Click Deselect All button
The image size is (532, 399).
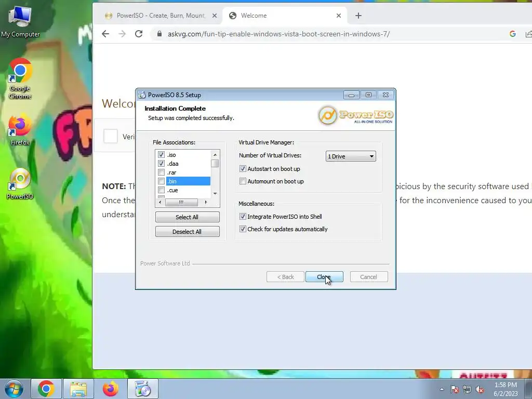(187, 232)
